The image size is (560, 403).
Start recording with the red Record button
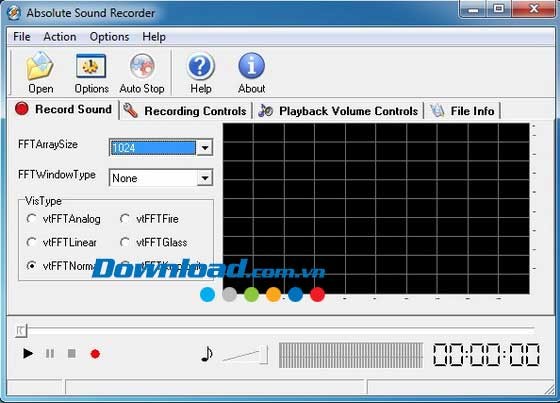tap(95, 354)
